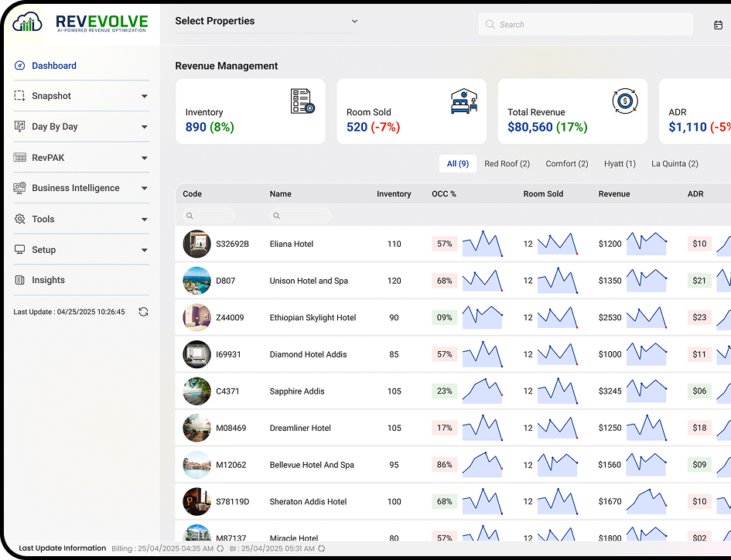This screenshot has width=731, height=560.
Task: Open the calendar icon next to search
Action: pyautogui.click(x=718, y=26)
